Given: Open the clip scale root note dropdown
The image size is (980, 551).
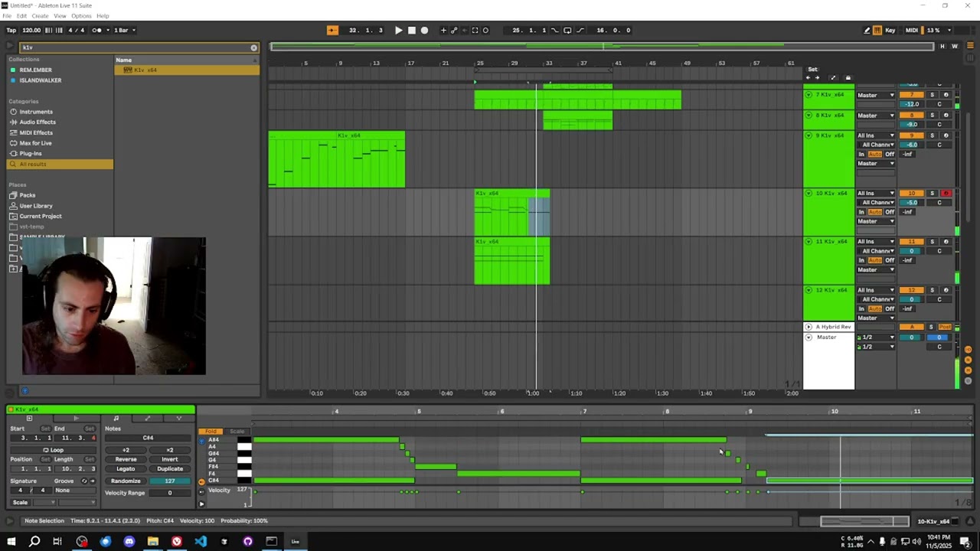Looking at the screenshot, I should point(45,503).
